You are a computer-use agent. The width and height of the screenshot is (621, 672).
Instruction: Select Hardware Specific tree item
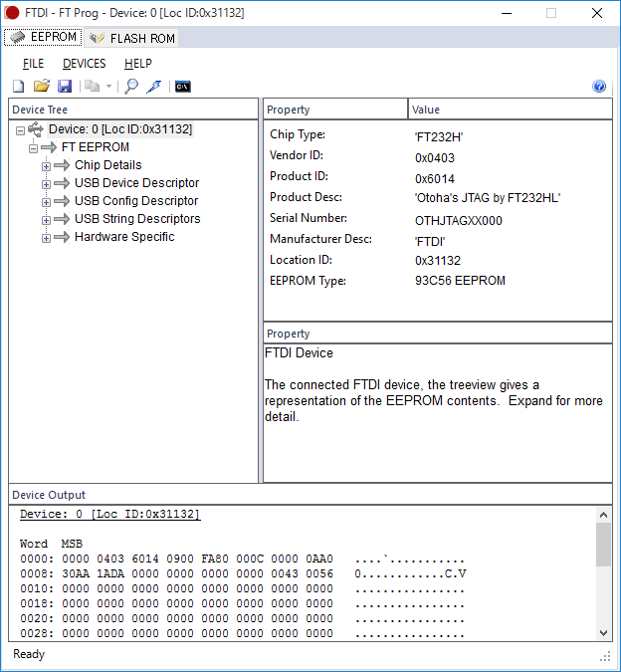point(124,237)
